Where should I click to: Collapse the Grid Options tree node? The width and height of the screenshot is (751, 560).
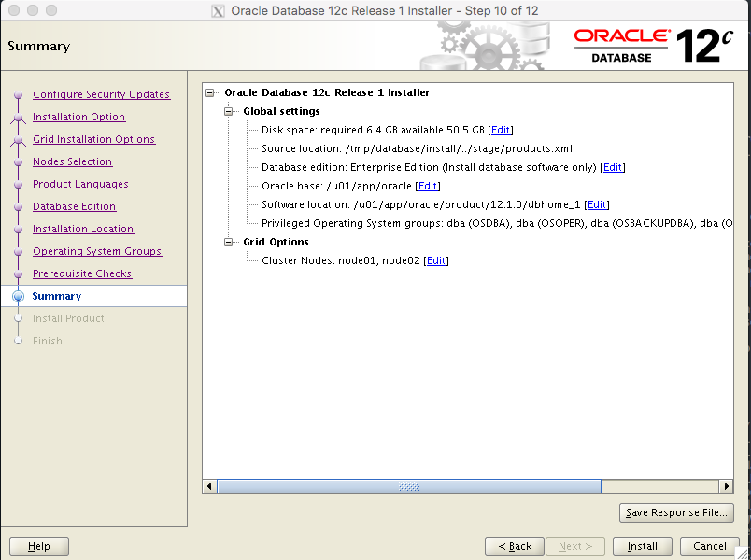(x=228, y=243)
